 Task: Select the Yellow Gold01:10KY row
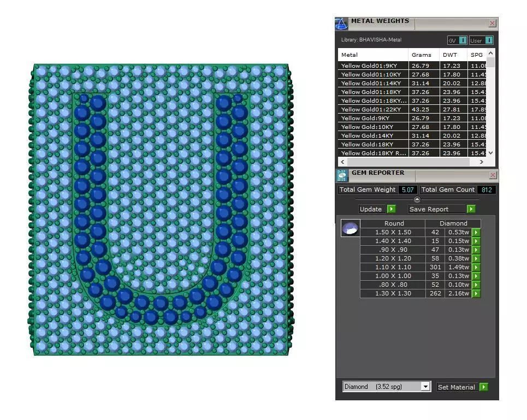[412, 74]
